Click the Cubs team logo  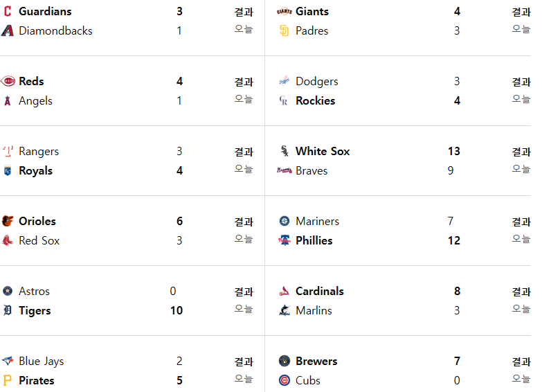tap(284, 380)
